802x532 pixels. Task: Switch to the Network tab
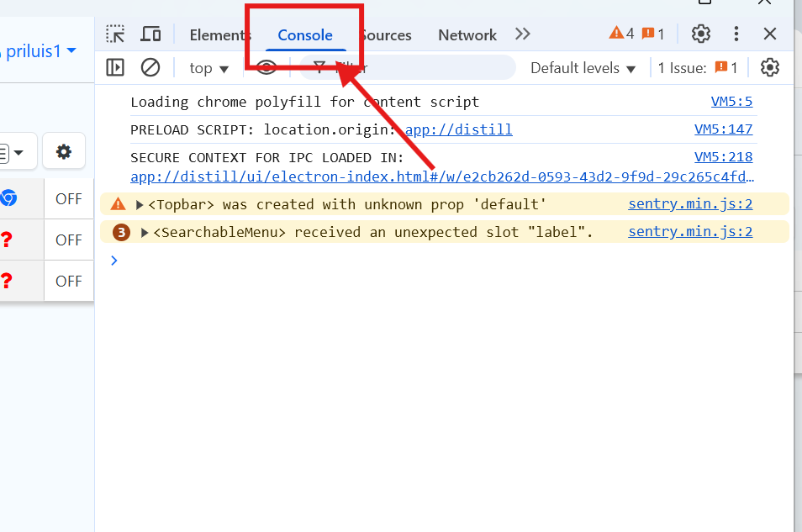pyautogui.click(x=467, y=35)
